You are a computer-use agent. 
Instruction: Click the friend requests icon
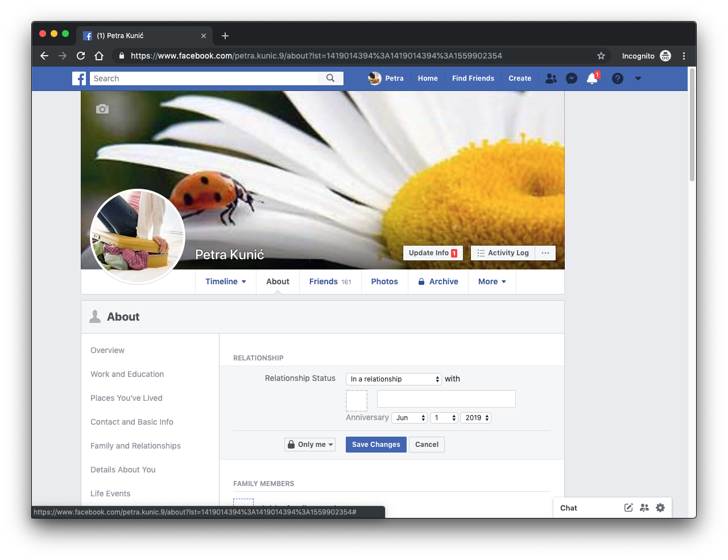(x=551, y=78)
